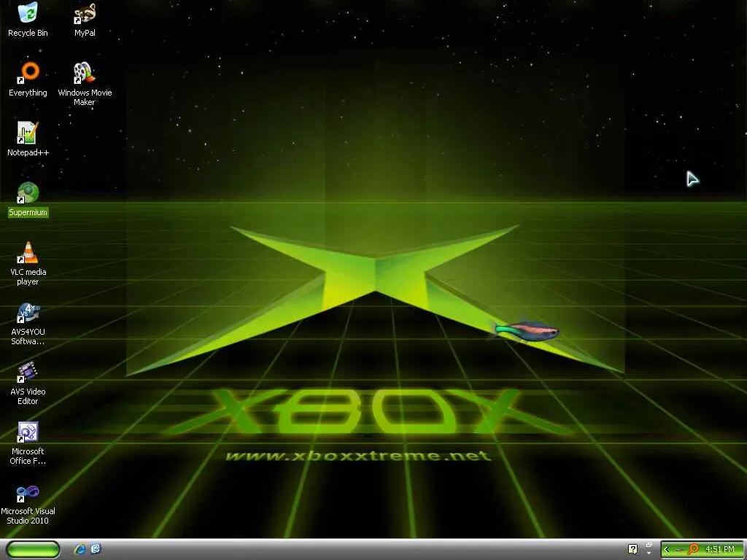
Task: Select the AVS Video Editor shortcut
Action: (28, 384)
